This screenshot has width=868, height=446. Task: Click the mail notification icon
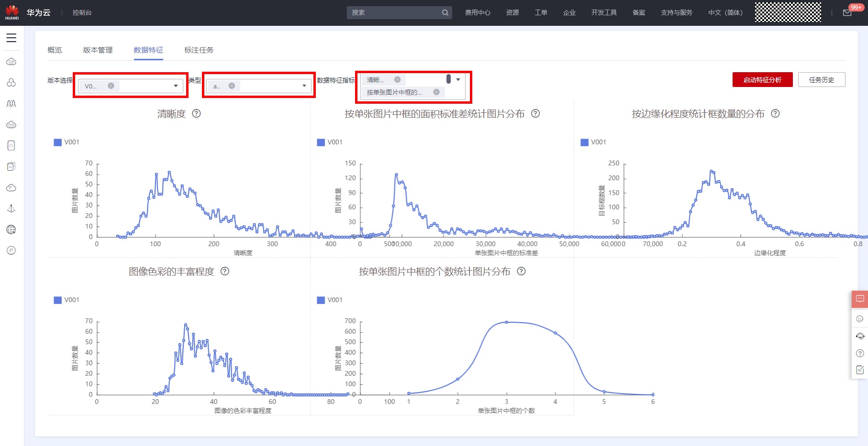pos(847,13)
